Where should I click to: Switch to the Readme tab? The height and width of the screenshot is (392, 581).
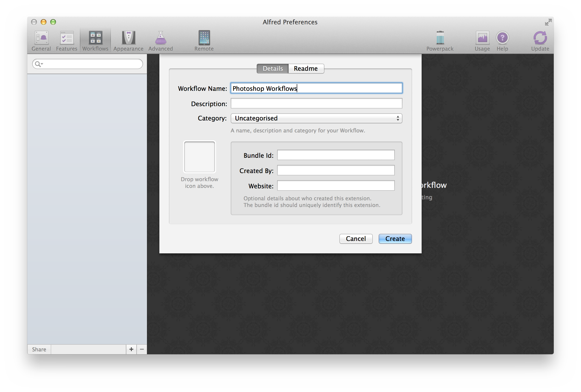point(306,68)
